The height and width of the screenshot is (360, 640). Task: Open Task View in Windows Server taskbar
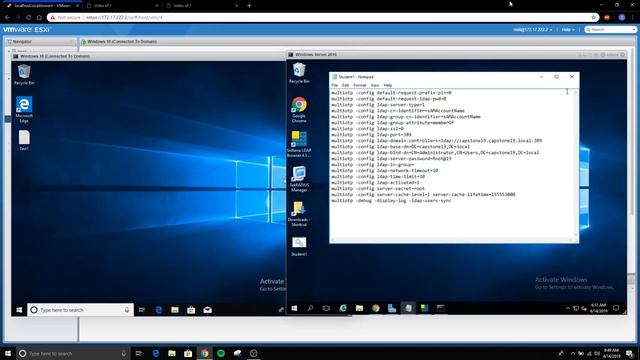point(326,308)
